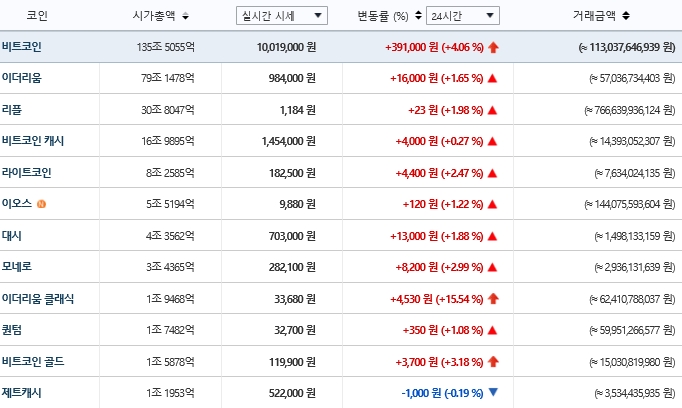Sort by market cap using 시가총액 arrows
Screen dimensions: 682x408
[185, 16]
